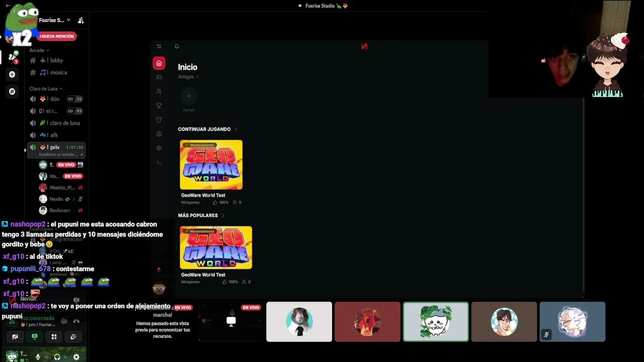This screenshot has height=362, width=644.
Task: Select Reviloverr in the voice channel list
Action: [61, 211]
